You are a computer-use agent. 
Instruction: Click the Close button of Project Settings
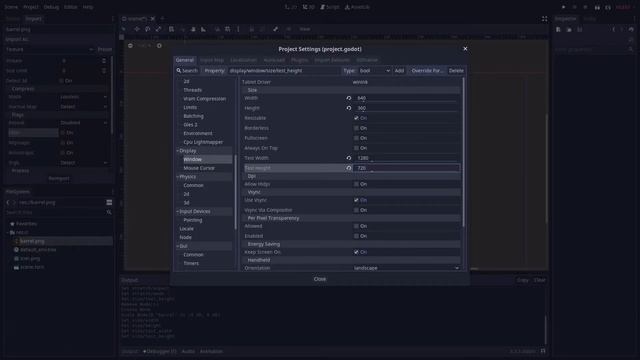(320, 279)
